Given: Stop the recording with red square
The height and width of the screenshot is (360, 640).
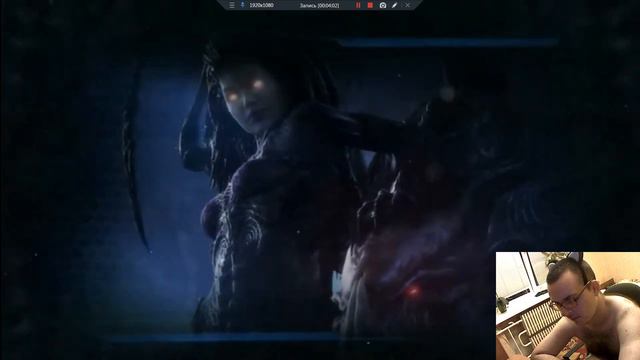Looking at the screenshot, I should click(370, 5).
